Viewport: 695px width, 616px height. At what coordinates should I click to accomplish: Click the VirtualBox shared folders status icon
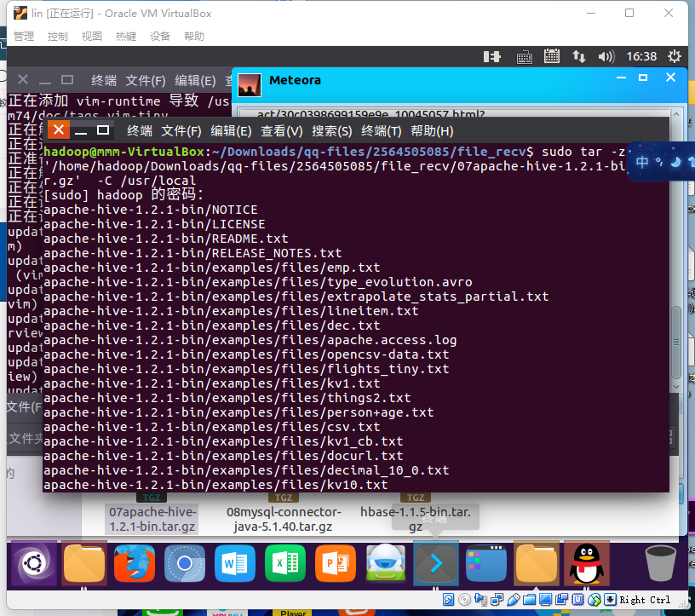coord(529,600)
